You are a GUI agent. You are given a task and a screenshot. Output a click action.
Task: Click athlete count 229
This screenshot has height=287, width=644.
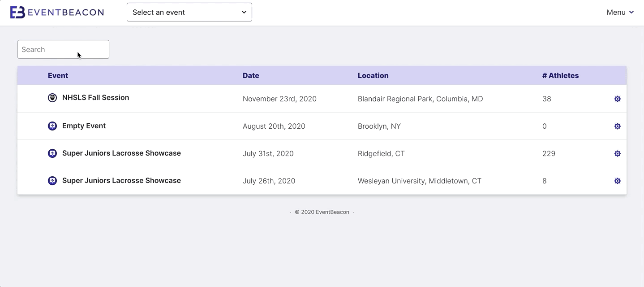pyautogui.click(x=549, y=154)
